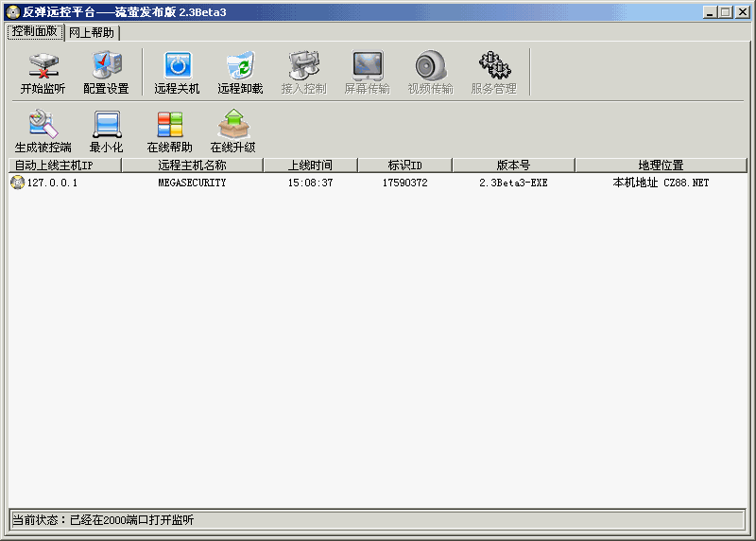
Task: Start 视频传输 video transfer webcam icon
Action: point(430,73)
